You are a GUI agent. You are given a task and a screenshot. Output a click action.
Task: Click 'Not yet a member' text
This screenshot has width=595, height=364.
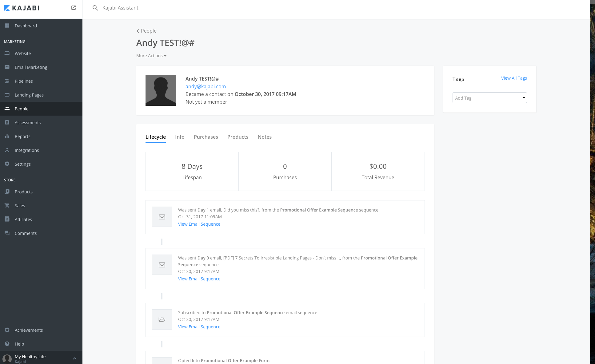coord(206,102)
